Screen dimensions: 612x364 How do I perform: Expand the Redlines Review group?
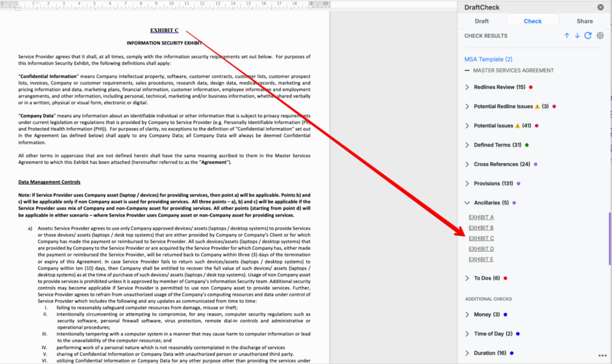pos(467,87)
